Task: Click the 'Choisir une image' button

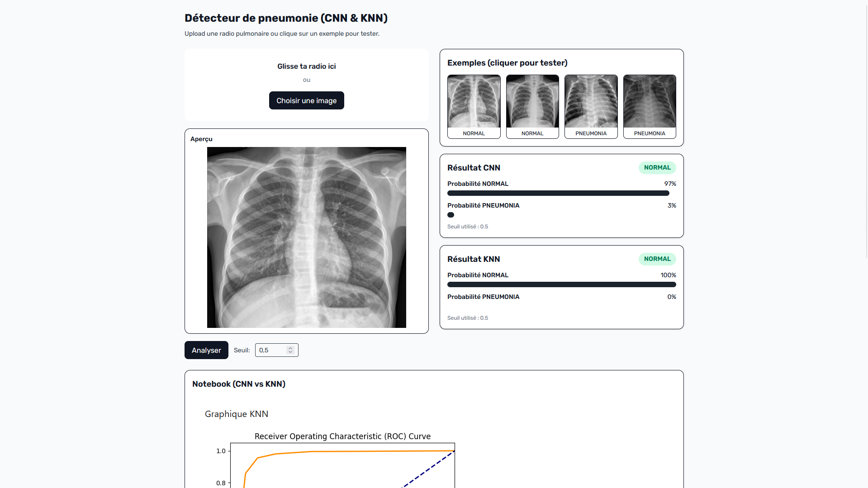Action: (x=306, y=100)
